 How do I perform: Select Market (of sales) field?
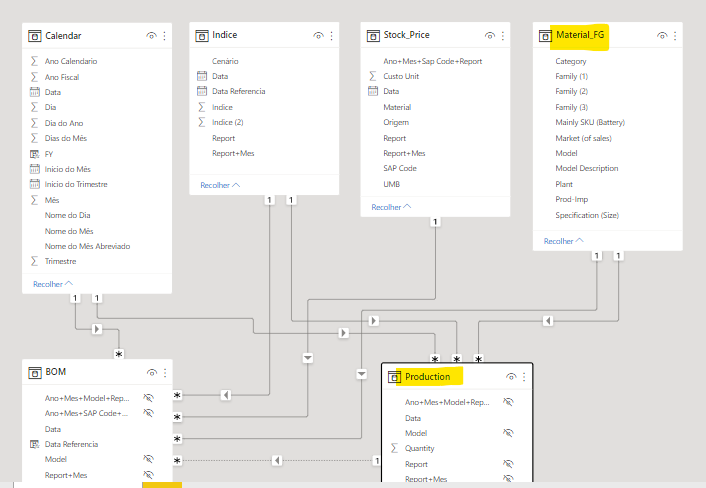point(584,138)
